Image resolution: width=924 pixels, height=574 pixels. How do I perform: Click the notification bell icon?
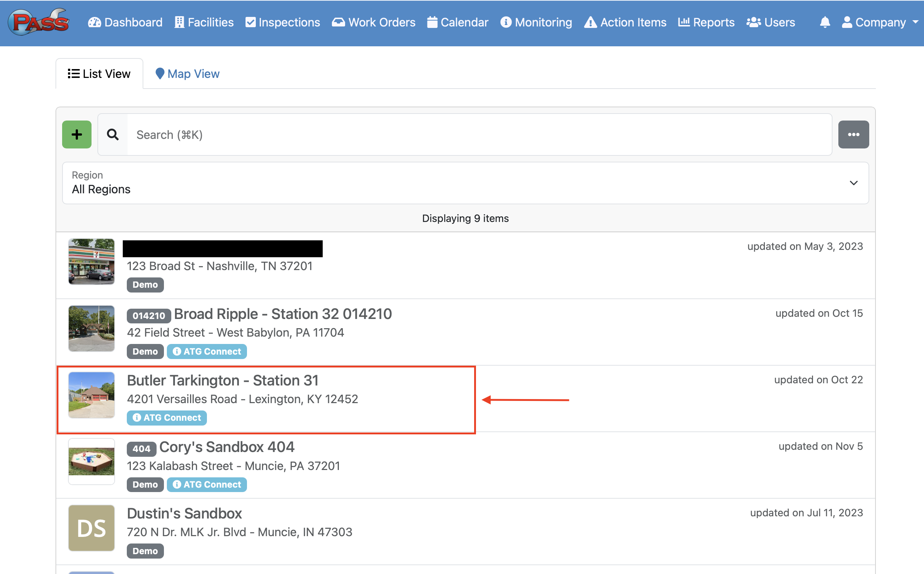[x=824, y=22]
